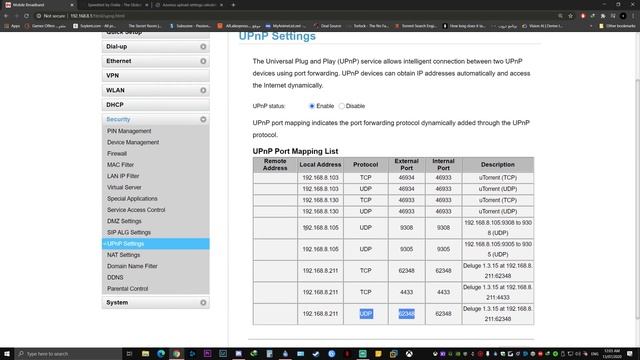Open Virtual Server settings
Viewport: 640px width, 360px height.
[124, 187]
